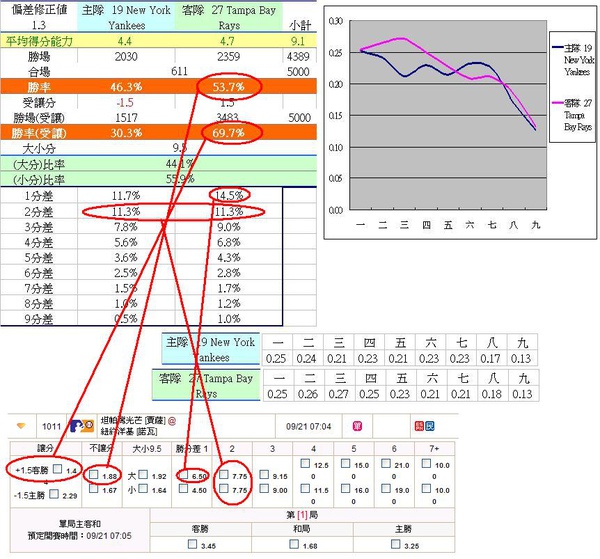Click game number 1011
600x559 pixels.
tap(51, 426)
